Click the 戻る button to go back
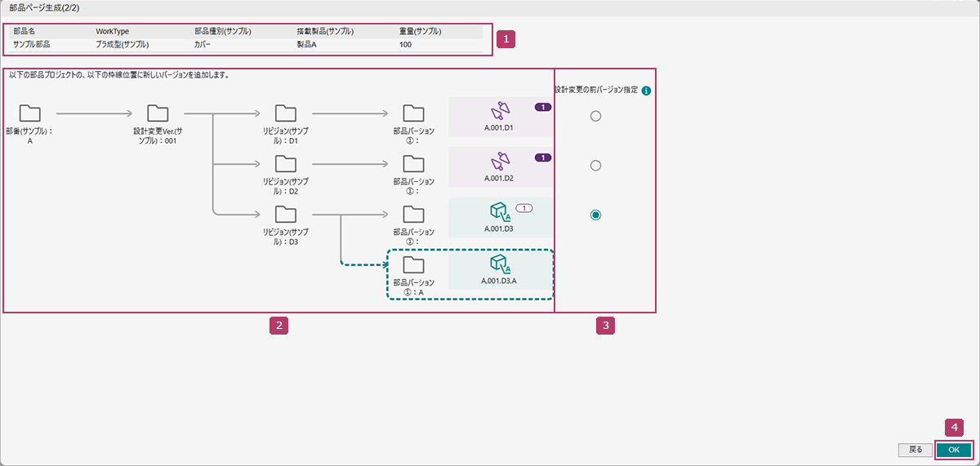Viewport: 980px width, 466px height. (915, 450)
